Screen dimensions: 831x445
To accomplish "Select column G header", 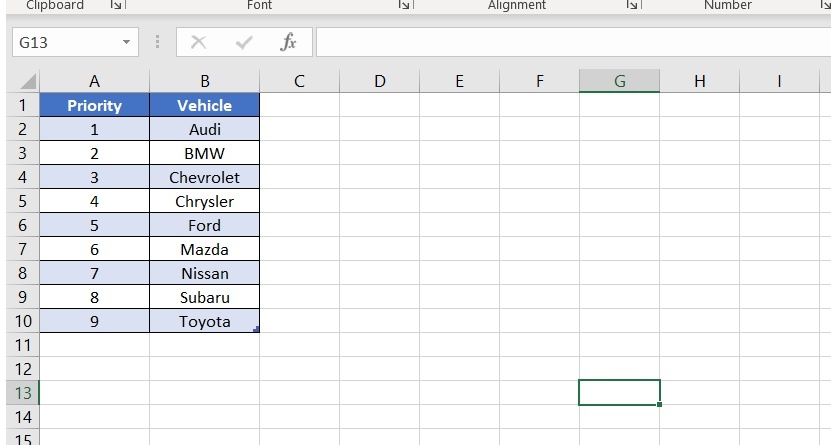I will tap(620, 81).
